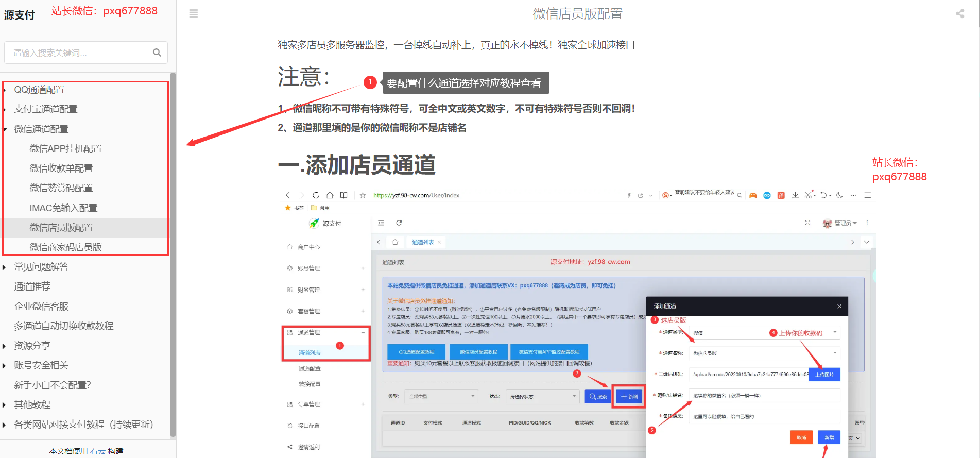Screen dimensions: 980x458
Task: Open 各类网站对接支付教程 section
Action: coord(83,425)
